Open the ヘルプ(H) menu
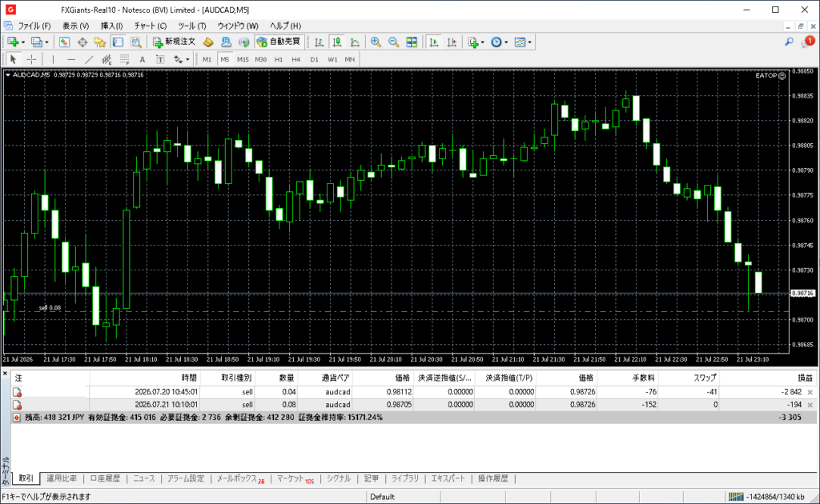 pyautogui.click(x=285, y=26)
